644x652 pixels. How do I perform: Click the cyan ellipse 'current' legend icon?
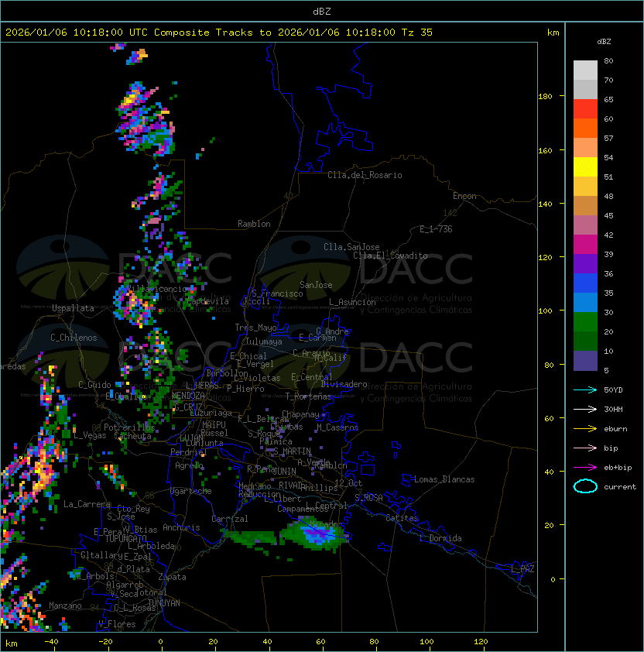click(585, 486)
